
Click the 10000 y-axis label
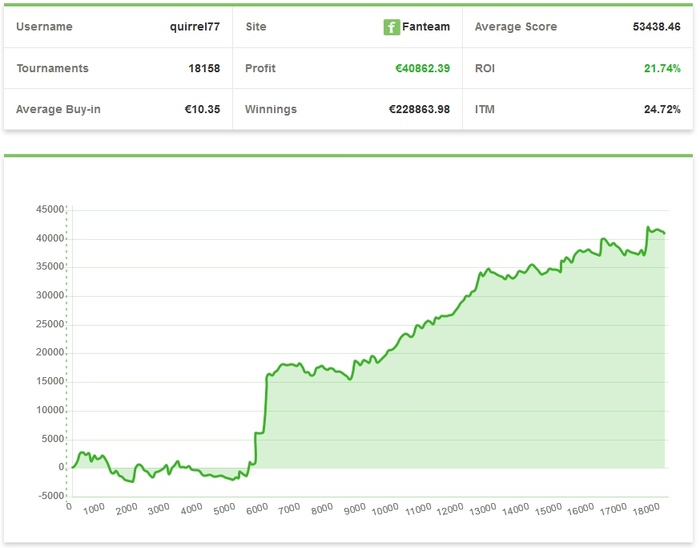[x=50, y=410]
